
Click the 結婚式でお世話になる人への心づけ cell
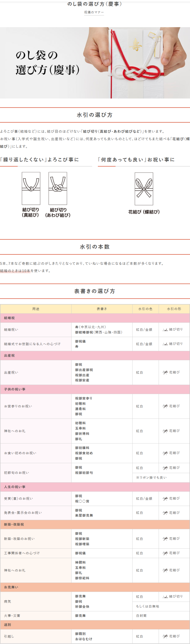36,344
